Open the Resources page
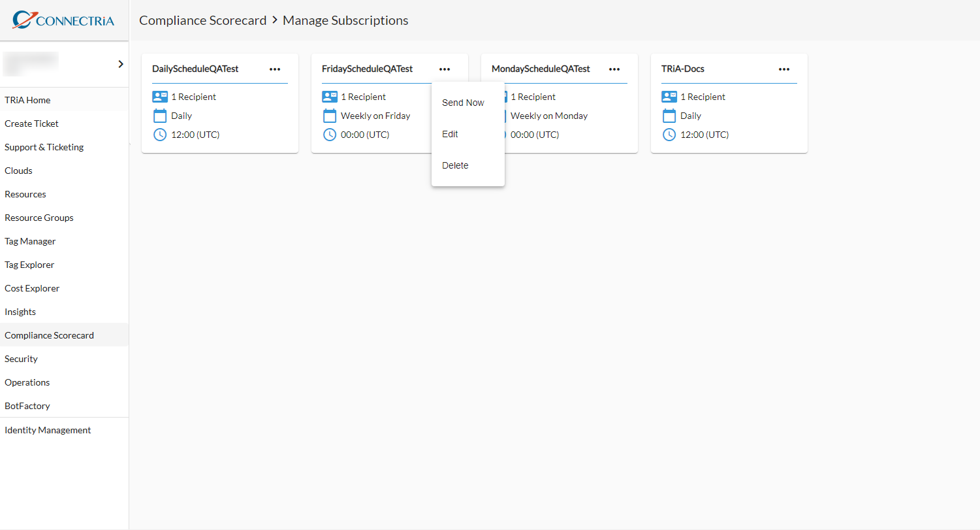The image size is (980, 530). (64, 194)
